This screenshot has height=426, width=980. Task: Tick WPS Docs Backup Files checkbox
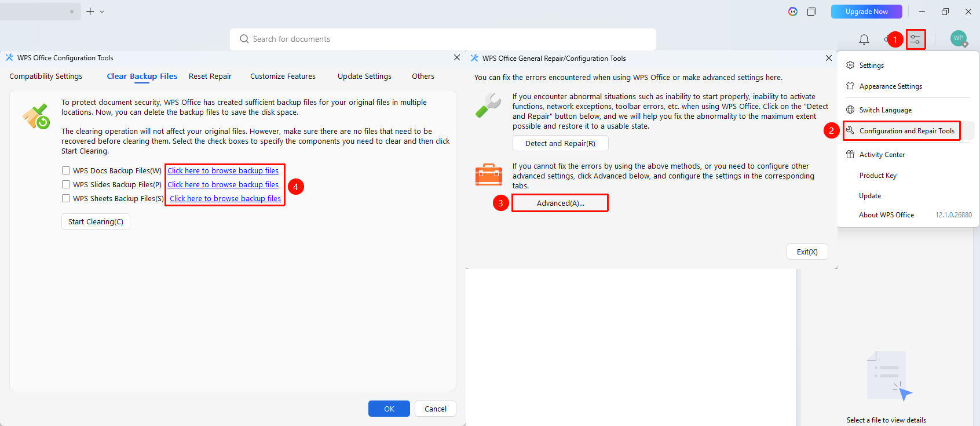66,170
